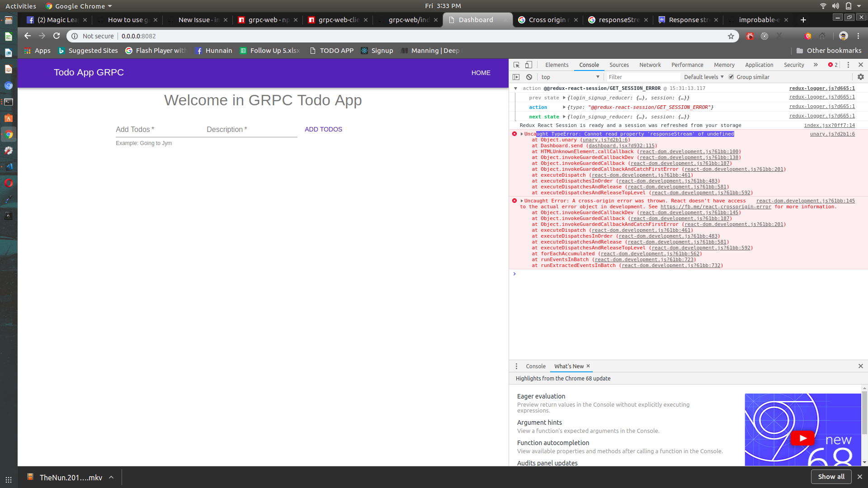Screen dimensions: 868x488
Task: Uncheck the Group similar checkbox
Action: coord(731,77)
